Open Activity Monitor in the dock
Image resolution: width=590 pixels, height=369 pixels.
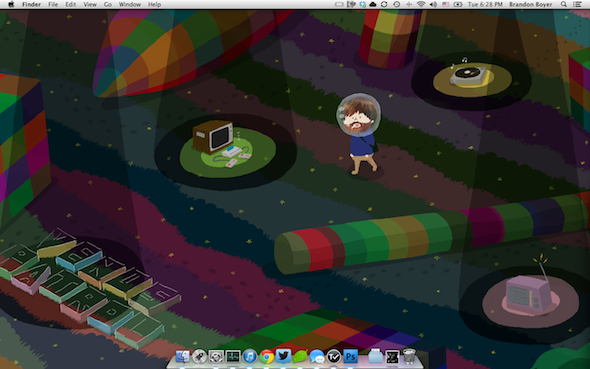[x=233, y=356]
